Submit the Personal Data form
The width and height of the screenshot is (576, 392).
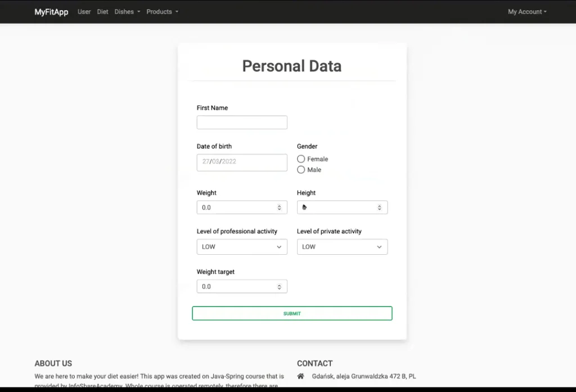(x=292, y=313)
